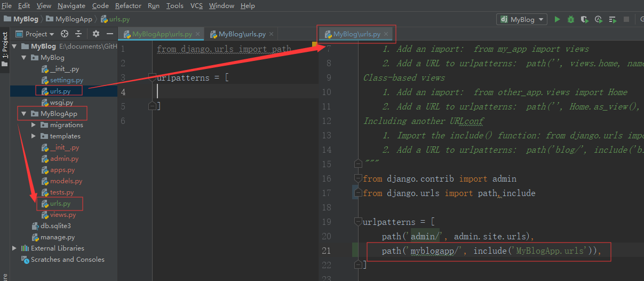Open the Window menu

point(221,6)
